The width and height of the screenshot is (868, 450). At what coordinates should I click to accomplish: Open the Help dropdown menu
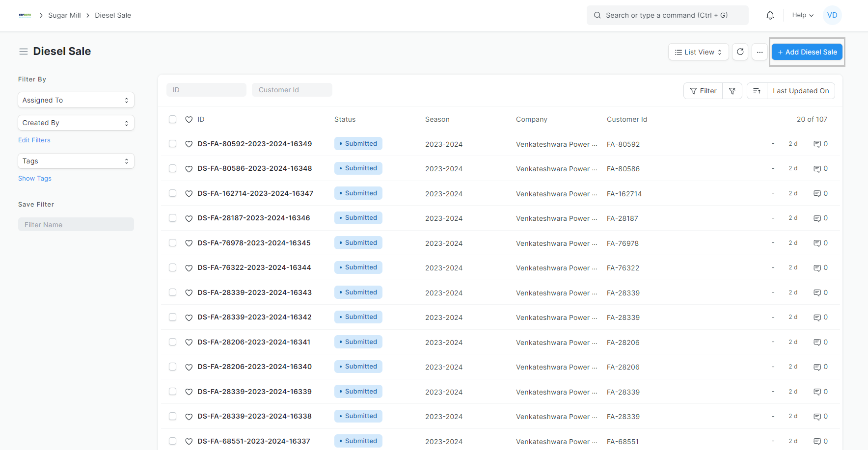pos(803,15)
